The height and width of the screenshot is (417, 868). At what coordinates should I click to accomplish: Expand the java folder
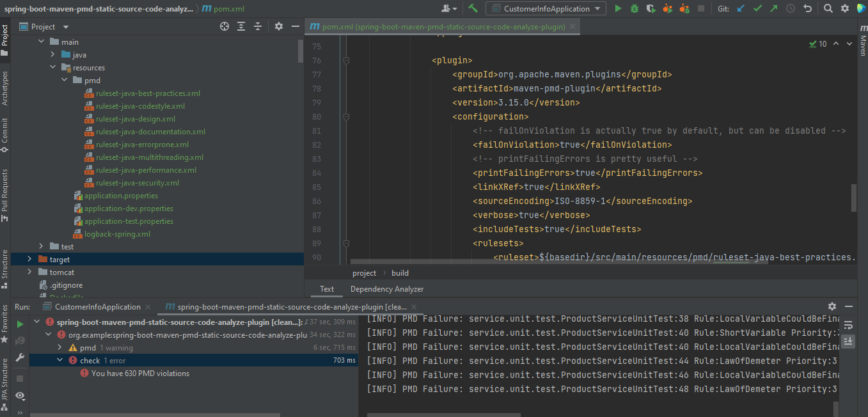(x=54, y=54)
